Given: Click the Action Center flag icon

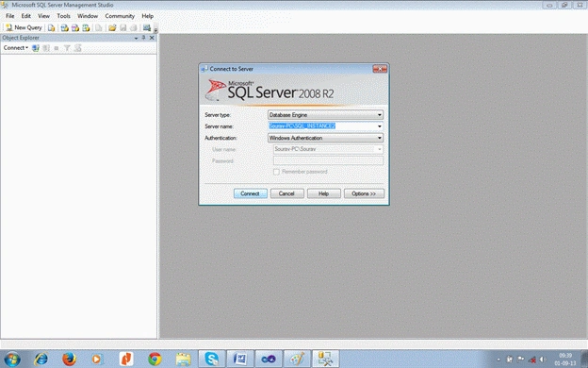Looking at the screenshot, I should point(520,360).
